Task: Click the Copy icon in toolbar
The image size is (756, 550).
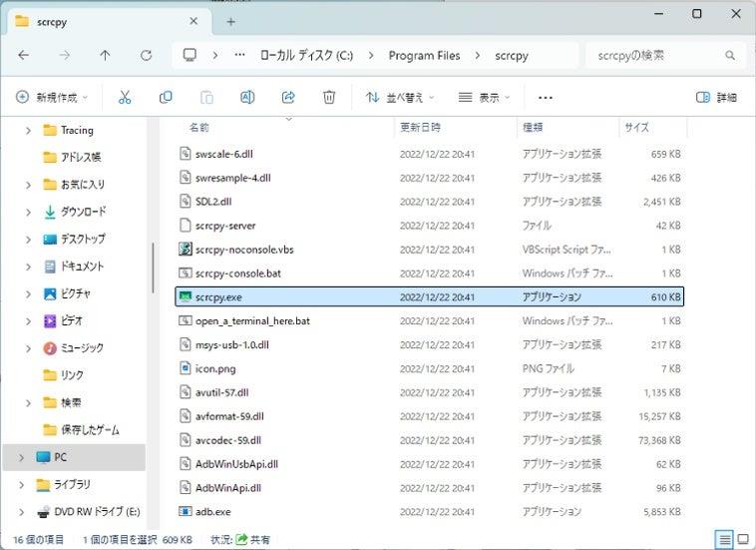Action: point(166,98)
